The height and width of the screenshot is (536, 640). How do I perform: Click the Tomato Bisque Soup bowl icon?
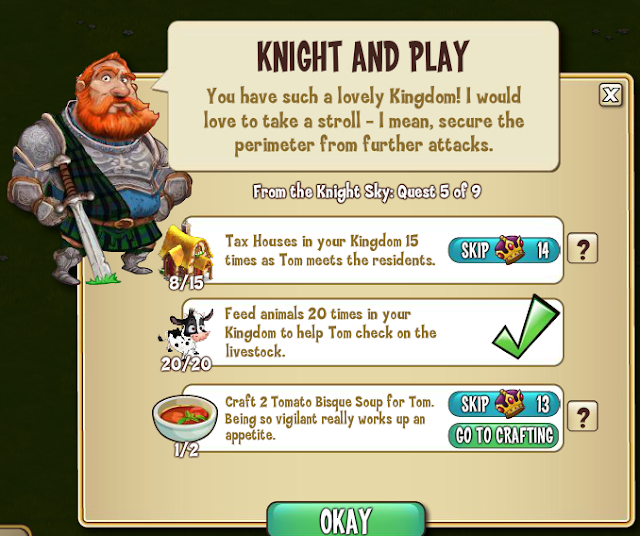[x=185, y=418]
